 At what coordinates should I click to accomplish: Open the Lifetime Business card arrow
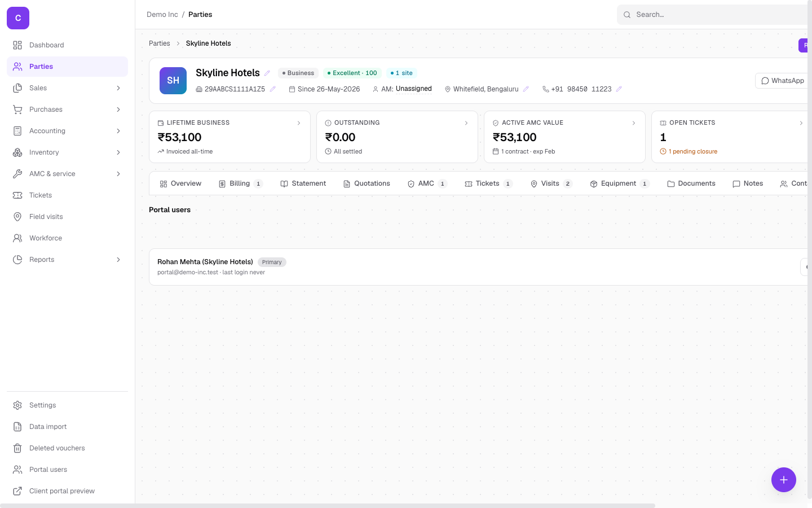[x=299, y=123]
